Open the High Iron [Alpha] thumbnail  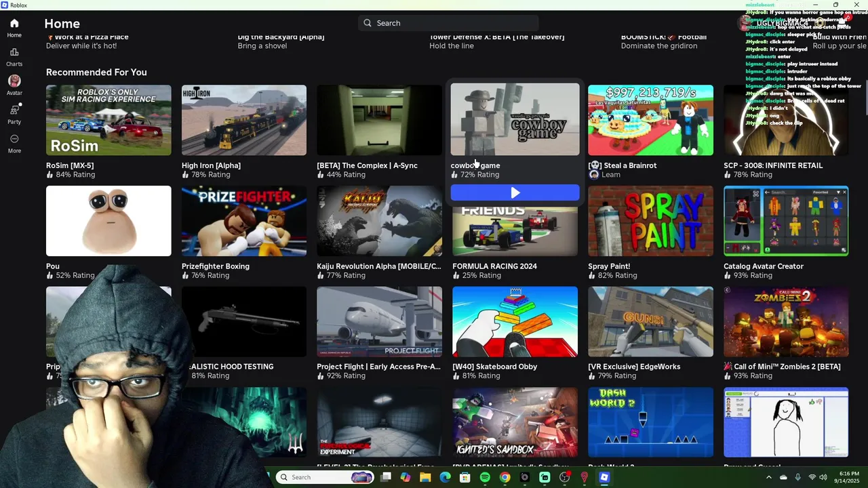coord(244,120)
